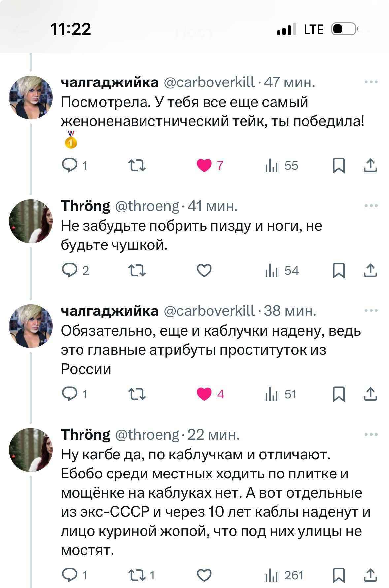This screenshot has height=588, width=389.
Task: Open @carboverkill handle in 47 мин. tweet
Action: (209, 82)
